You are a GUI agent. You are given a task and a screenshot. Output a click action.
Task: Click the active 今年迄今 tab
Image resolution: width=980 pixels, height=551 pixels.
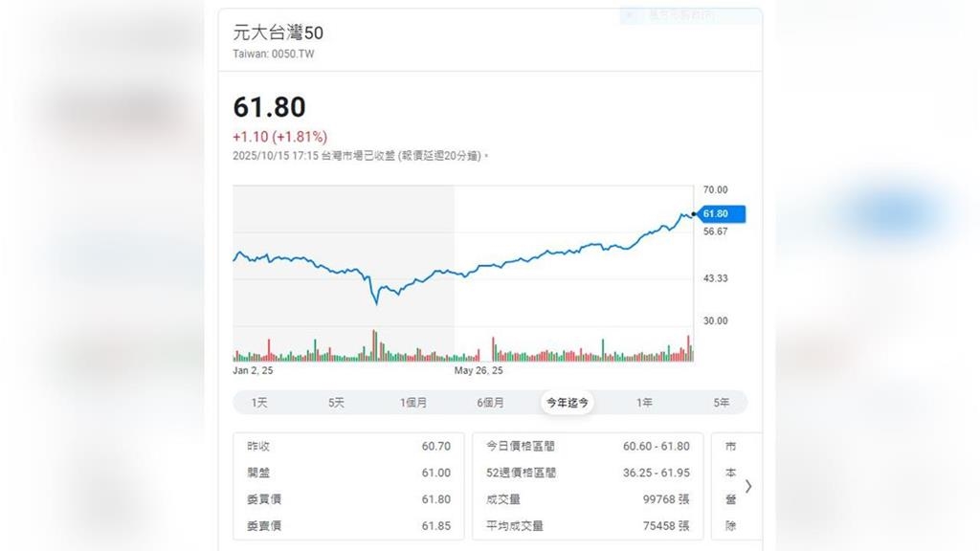567,402
